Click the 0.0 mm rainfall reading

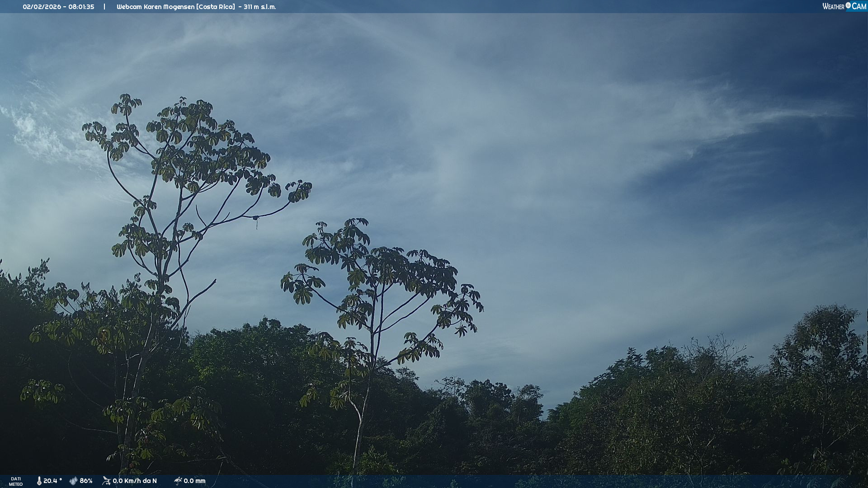click(x=194, y=481)
